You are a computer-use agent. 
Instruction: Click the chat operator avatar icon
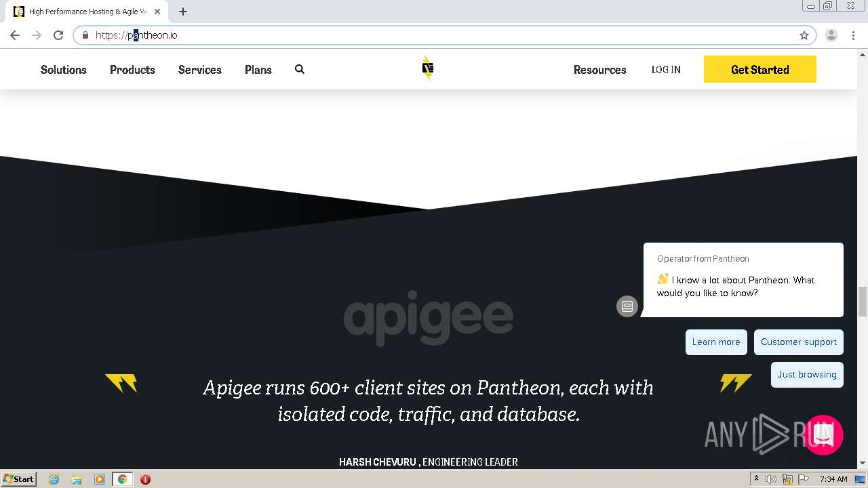(627, 306)
